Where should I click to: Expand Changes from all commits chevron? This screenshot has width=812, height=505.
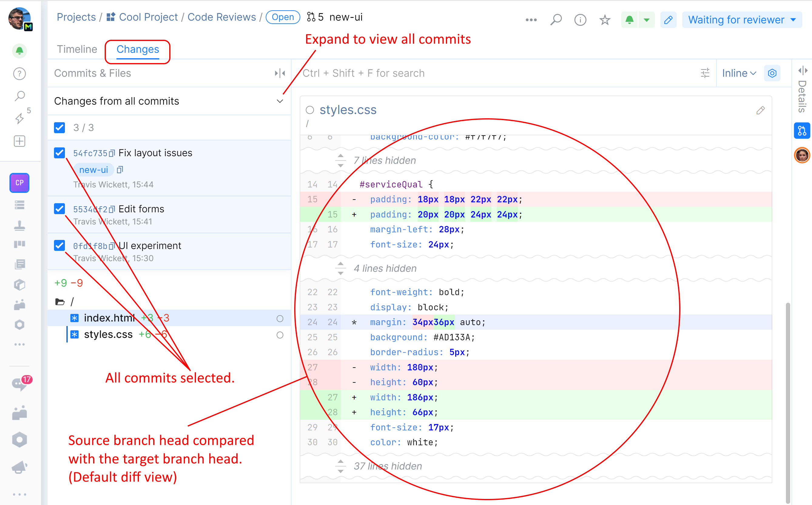280,101
